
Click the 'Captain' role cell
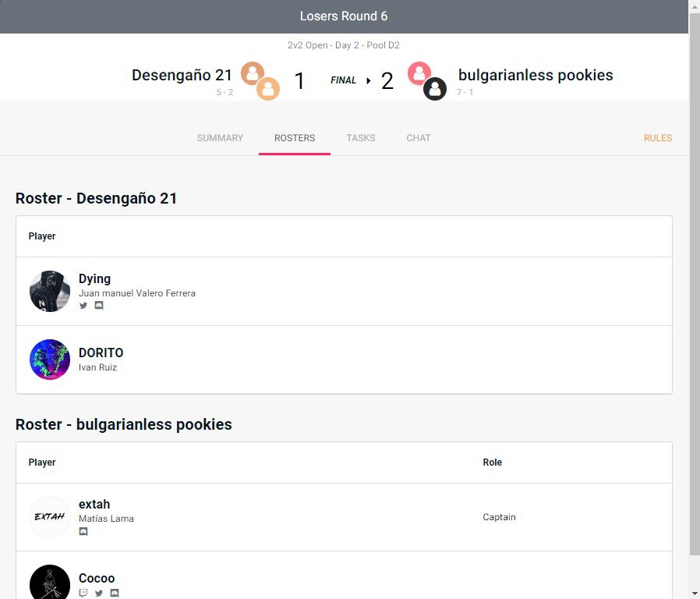point(499,517)
